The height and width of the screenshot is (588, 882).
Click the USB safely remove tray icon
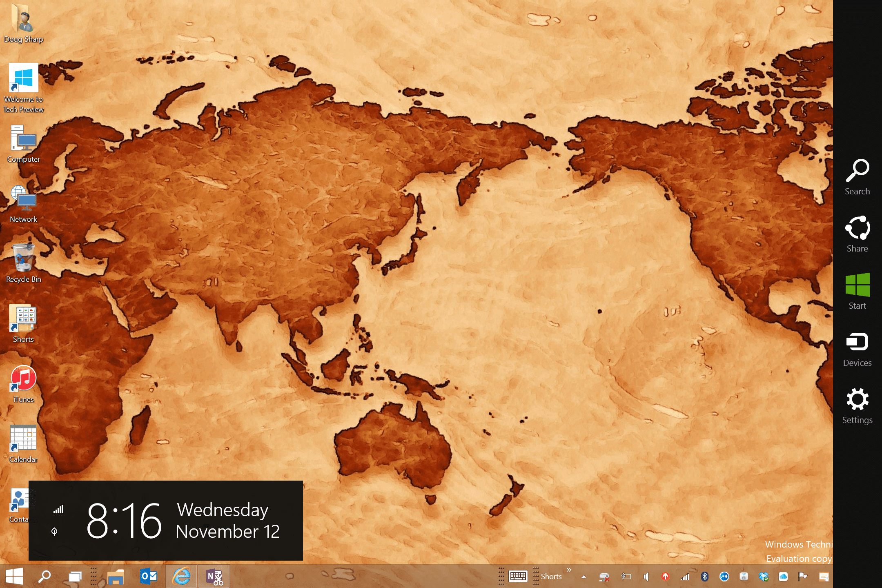click(744, 576)
